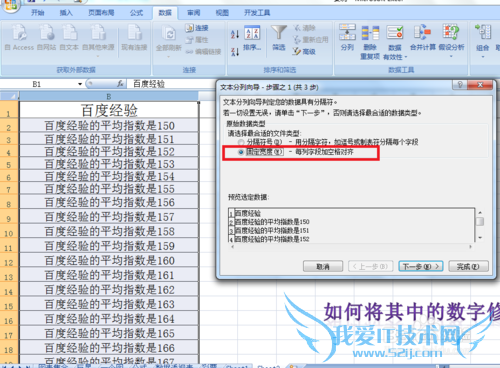Switch to the 页面布局 ribbon tab
Screen dimensions: 500x368
coord(101,13)
